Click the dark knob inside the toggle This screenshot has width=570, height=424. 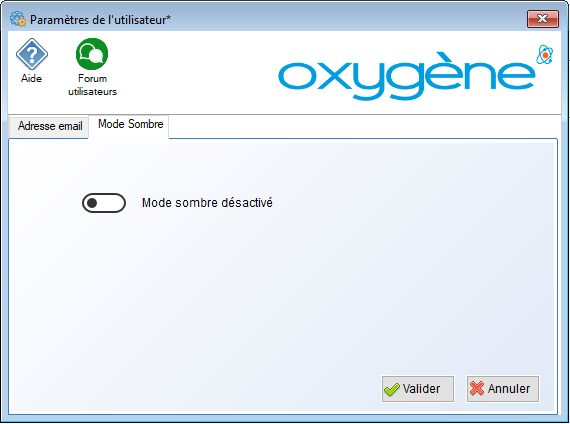(x=92, y=203)
